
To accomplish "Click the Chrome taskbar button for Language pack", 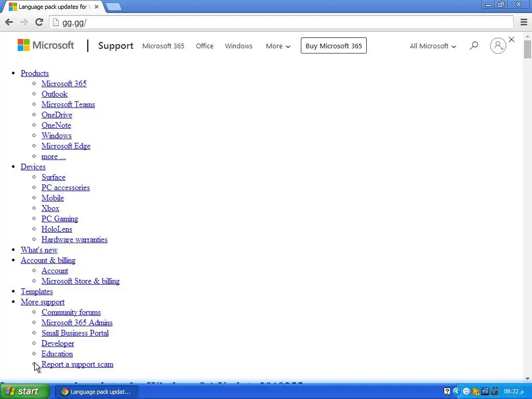I will pos(96,392).
